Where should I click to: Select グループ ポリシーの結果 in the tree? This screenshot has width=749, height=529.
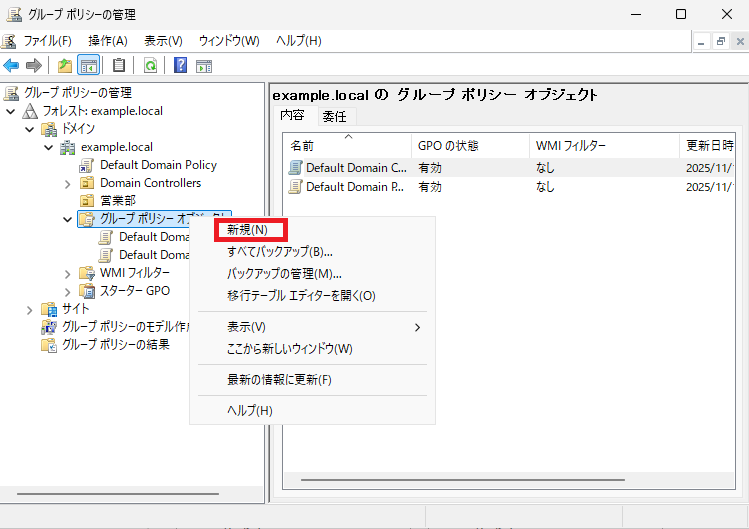click(115, 345)
